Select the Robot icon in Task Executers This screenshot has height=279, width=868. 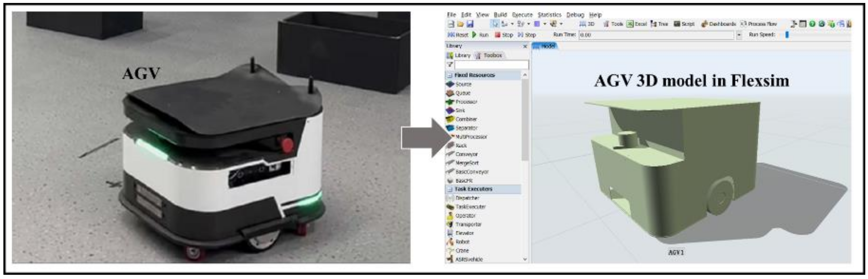[x=450, y=242]
